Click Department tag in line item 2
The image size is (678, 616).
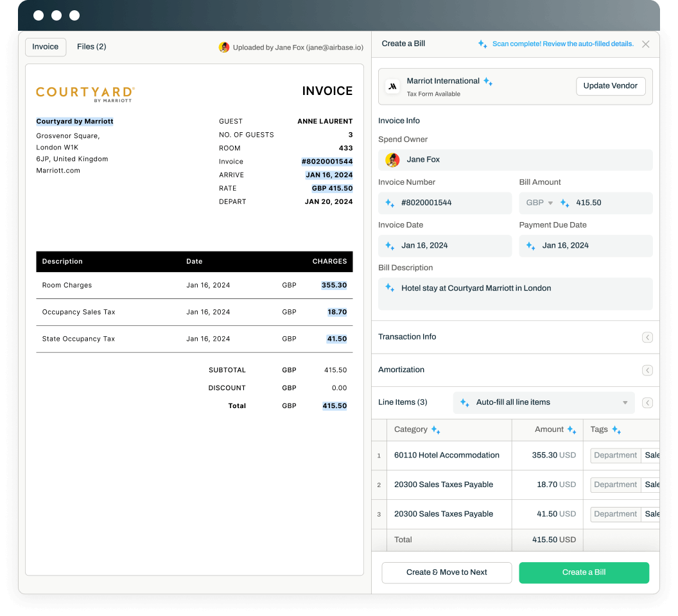click(x=615, y=484)
